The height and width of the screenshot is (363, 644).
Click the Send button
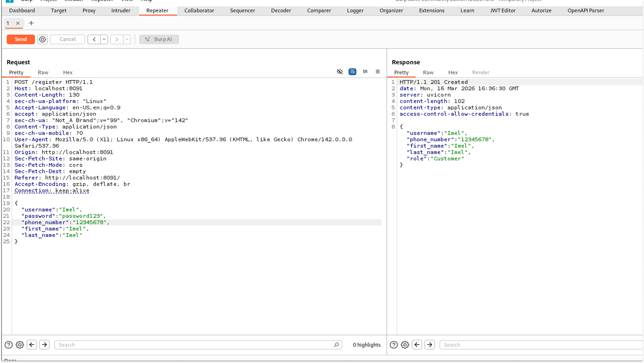(x=21, y=39)
